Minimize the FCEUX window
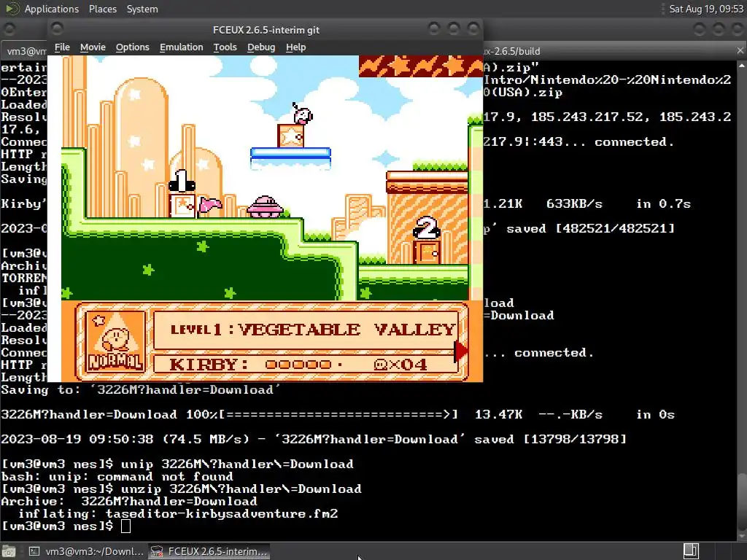Screen dimensions: 747x560 pyautogui.click(x=434, y=29)
